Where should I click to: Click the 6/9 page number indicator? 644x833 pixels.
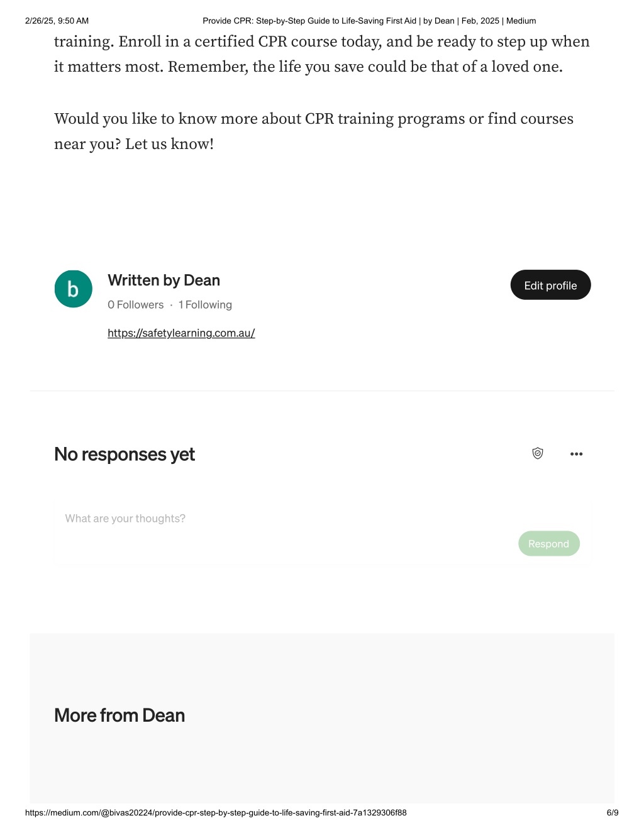coord(613,813)
